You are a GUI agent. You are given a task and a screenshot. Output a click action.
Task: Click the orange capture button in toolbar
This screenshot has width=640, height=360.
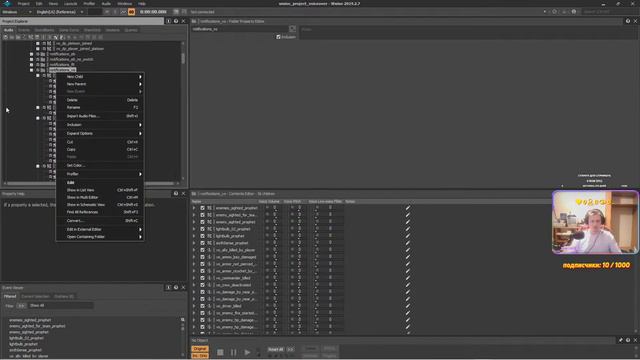(131, 12)
